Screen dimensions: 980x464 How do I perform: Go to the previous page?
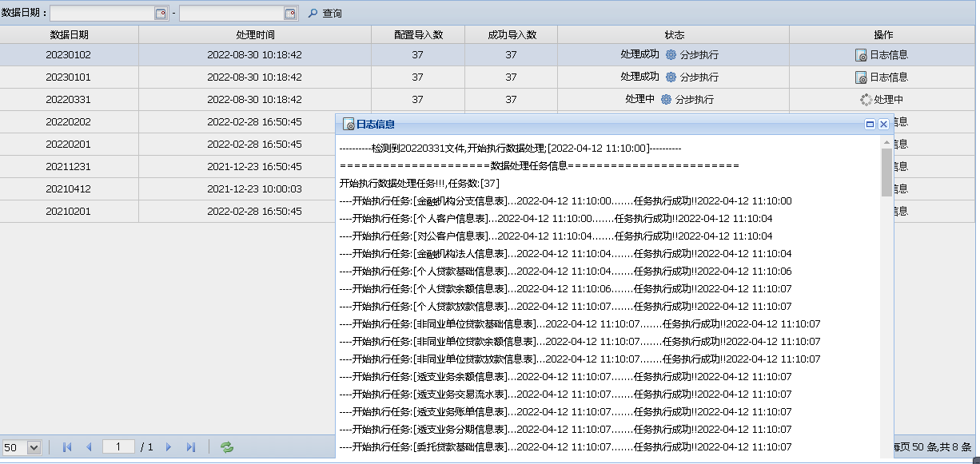[x=89, y=447]
